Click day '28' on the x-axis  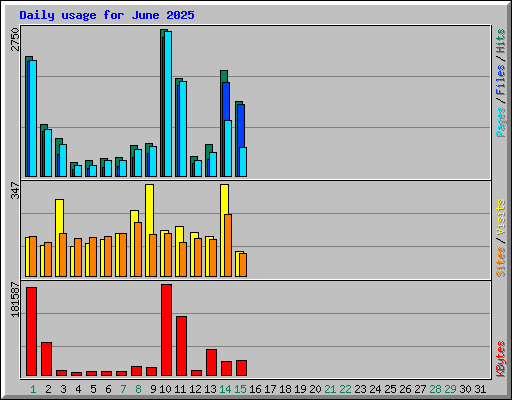435,389
